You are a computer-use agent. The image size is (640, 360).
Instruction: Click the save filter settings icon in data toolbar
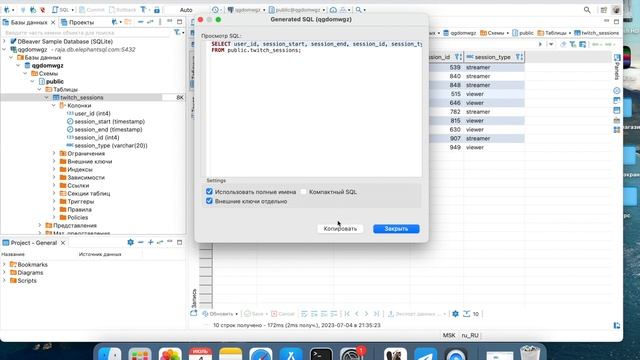tap(582, 44)
